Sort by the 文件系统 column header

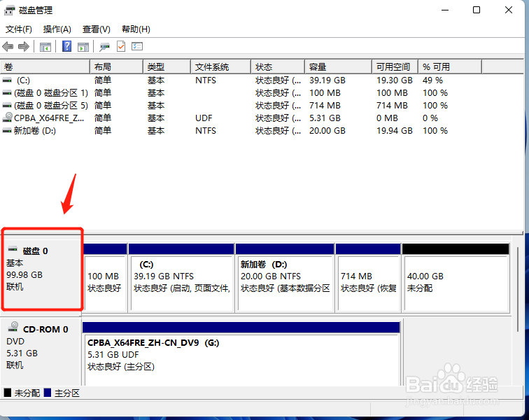221,66
